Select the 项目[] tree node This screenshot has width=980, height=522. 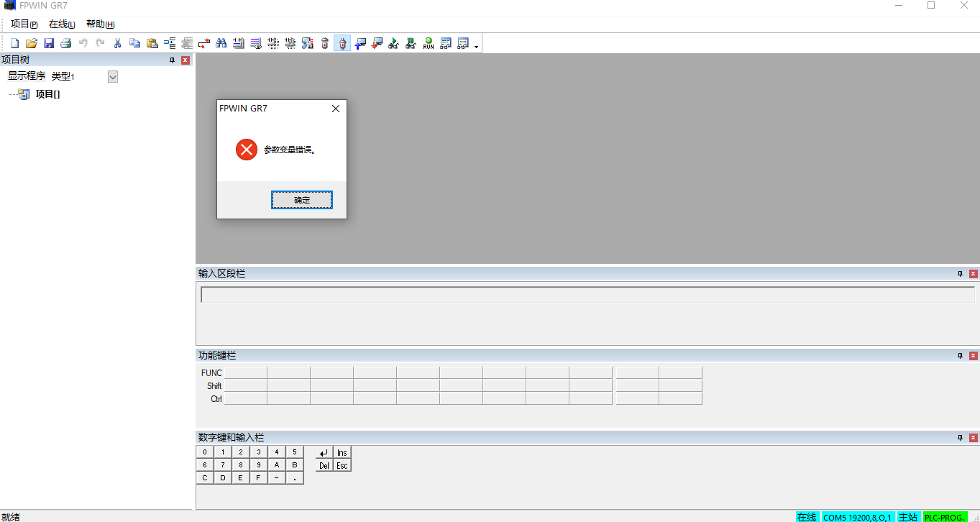(47, 94)
